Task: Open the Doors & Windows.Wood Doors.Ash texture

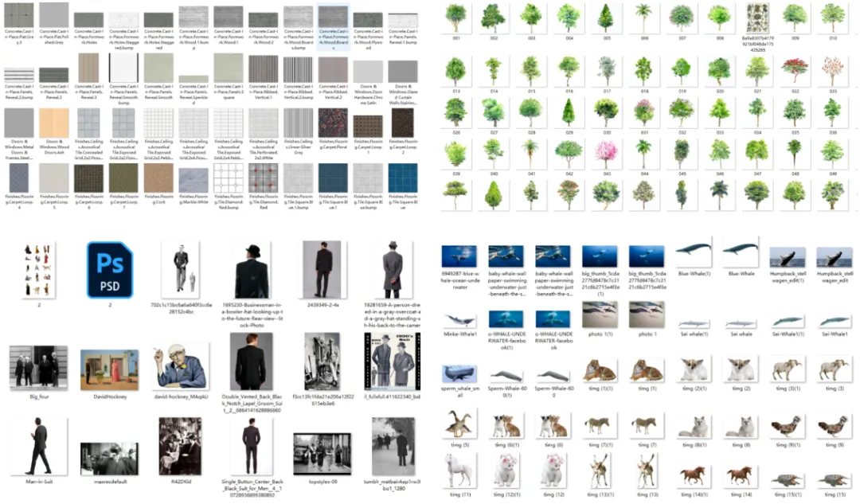Action: point(53,123)
